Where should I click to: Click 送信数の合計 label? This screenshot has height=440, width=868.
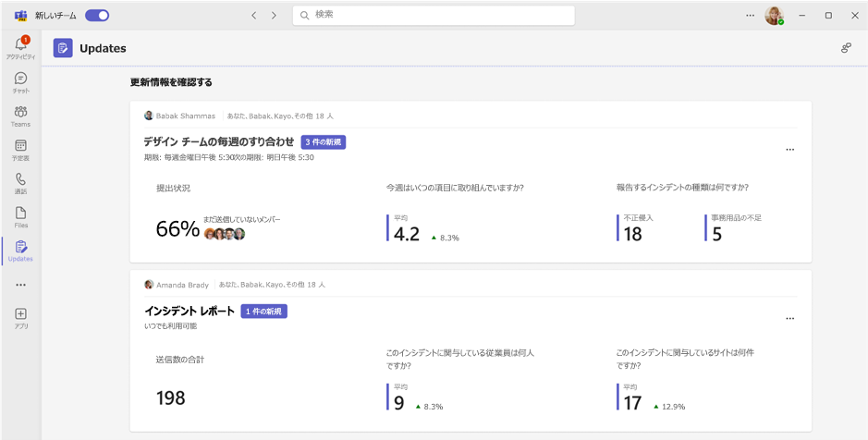(x=180, y=360)
